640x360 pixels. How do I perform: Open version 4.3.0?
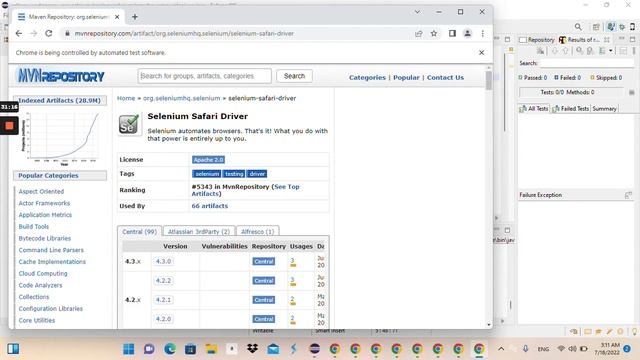[163, 261]
